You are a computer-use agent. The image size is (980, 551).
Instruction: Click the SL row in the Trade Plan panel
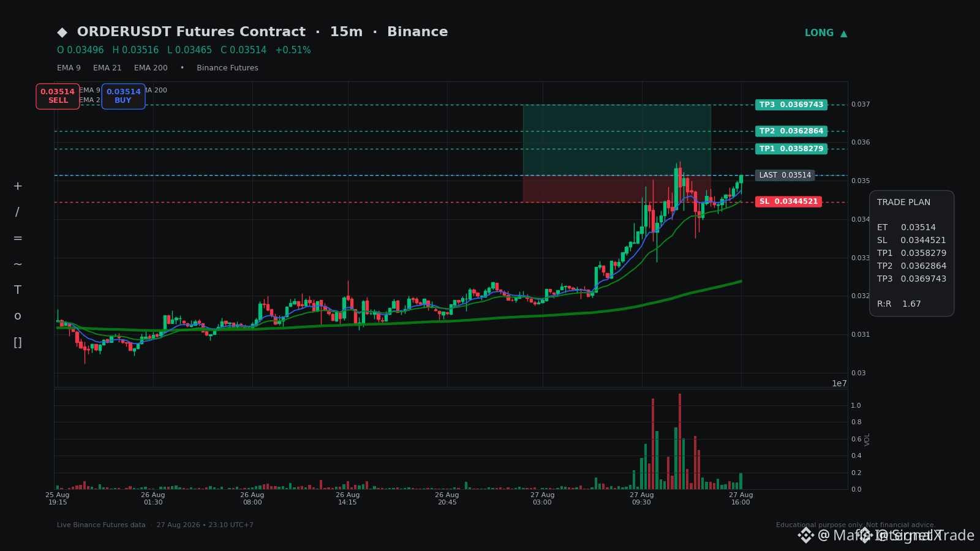[x=911, y=241]
